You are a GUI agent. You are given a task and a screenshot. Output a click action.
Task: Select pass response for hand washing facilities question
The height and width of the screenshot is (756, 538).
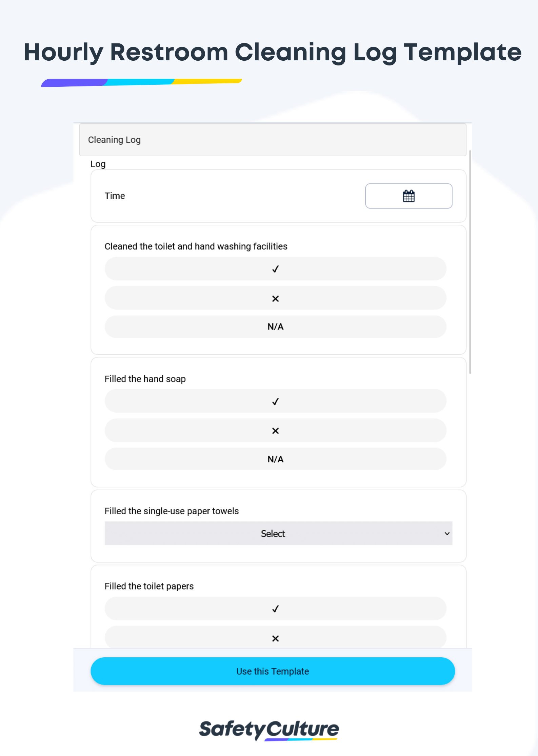[275, 268]
